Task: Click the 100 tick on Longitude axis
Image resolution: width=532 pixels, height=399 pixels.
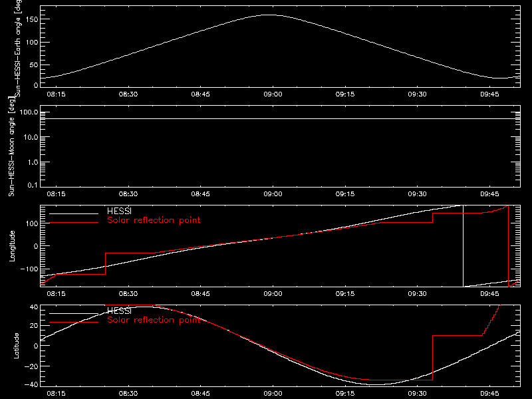Action: [31, 223]
